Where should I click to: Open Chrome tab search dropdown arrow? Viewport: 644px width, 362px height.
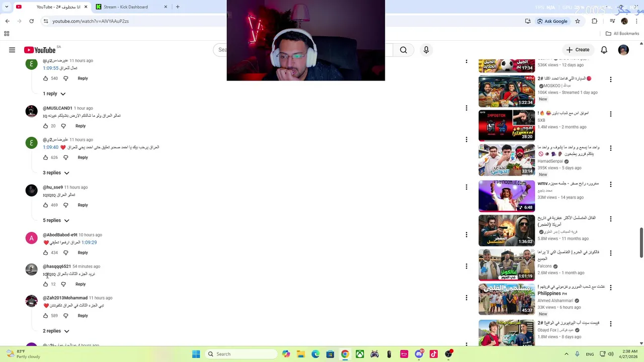(7, 7)
